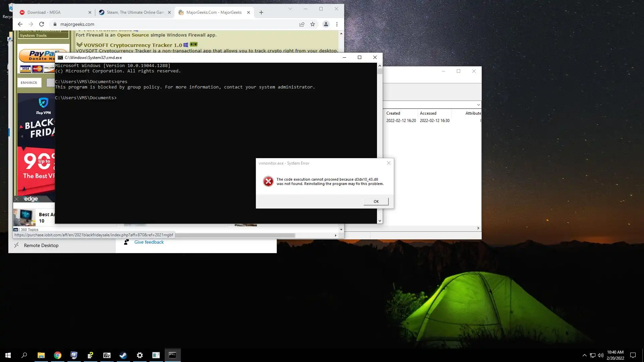Share this page using the share icon

coord(302,24)
